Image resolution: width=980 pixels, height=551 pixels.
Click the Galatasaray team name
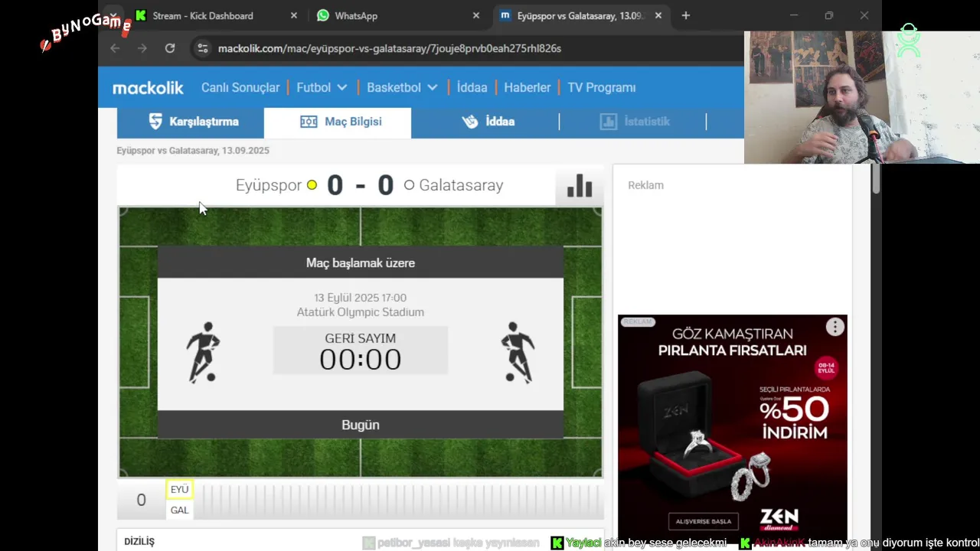(461, 185)
